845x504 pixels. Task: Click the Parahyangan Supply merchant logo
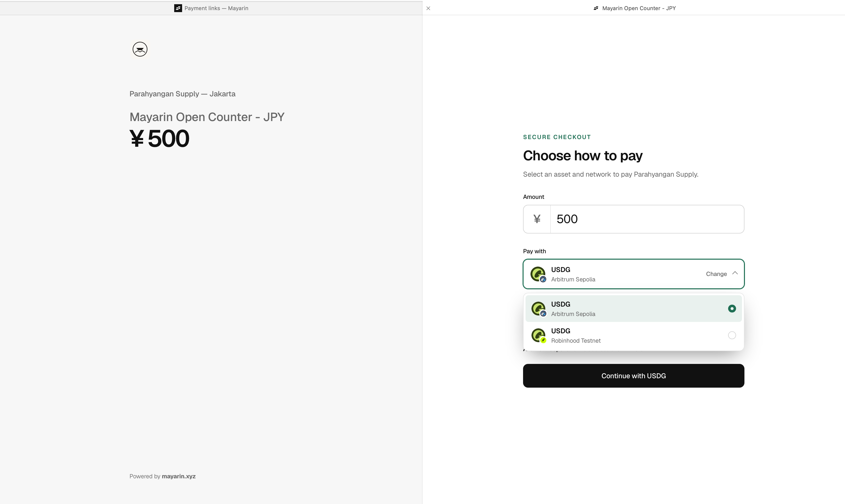click(140, 49)
